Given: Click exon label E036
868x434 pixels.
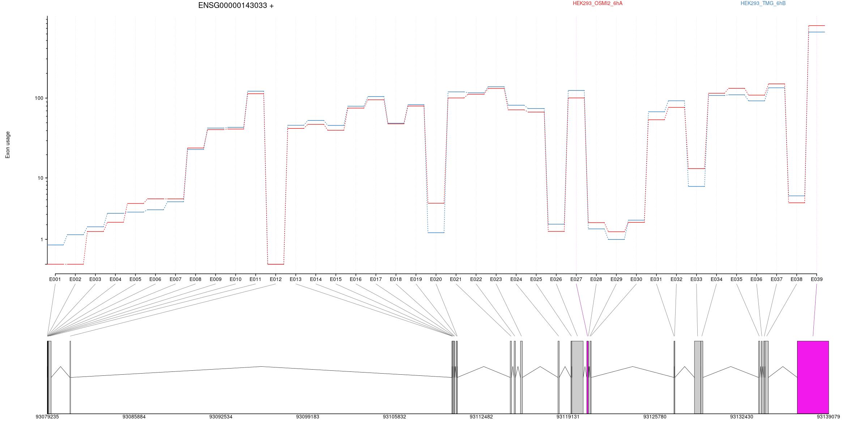Looking at the screenshot, I should coord(756,279).
